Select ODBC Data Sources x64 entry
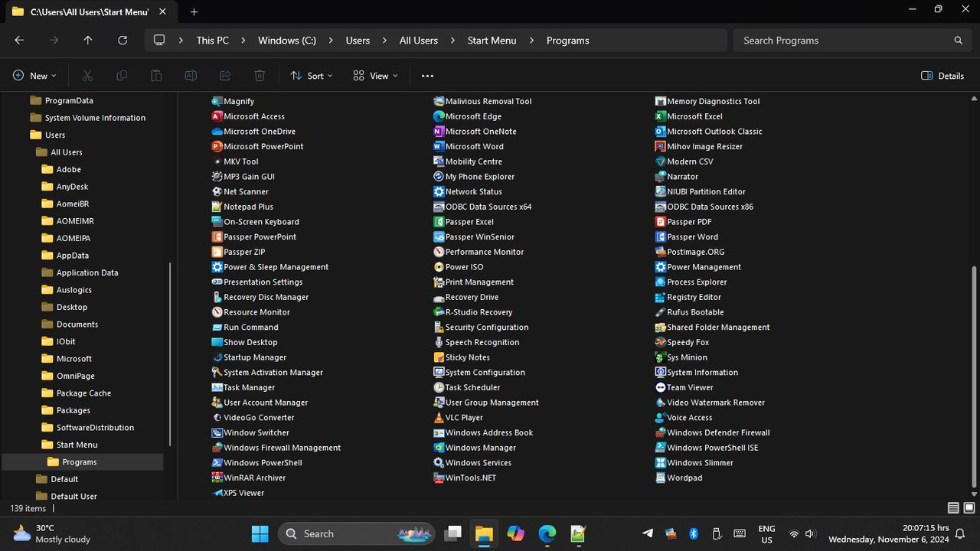980x551 pixels. 482,207
